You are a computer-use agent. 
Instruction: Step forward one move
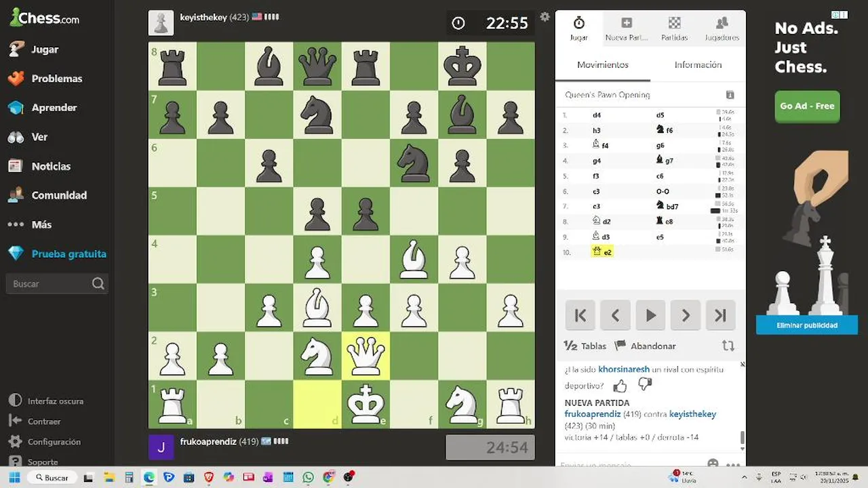[686, 315]
